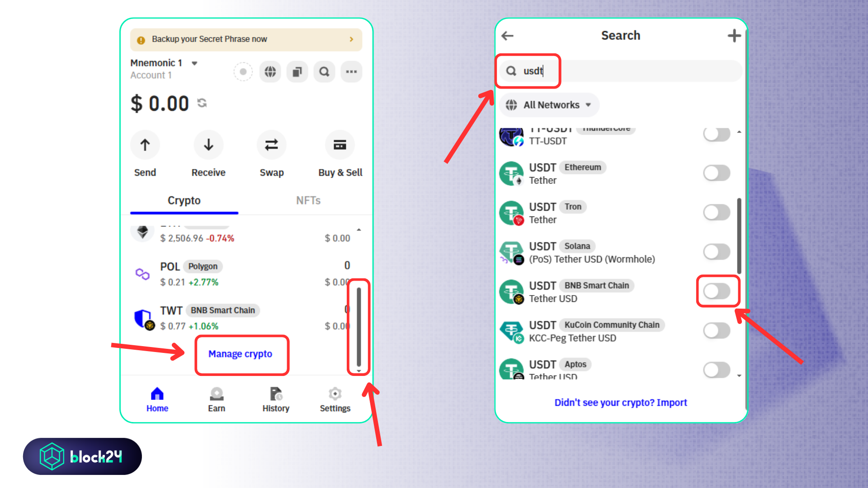
Task: Click the Receive down-arrow icon
Action: (x=208, y=145)
